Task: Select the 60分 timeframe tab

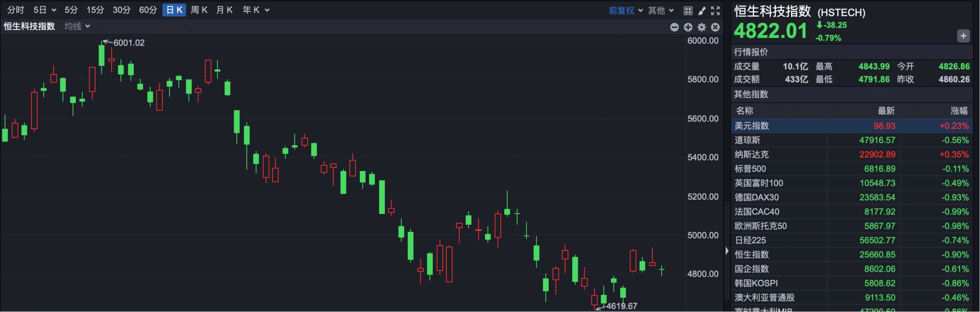Action: (148, 10)
